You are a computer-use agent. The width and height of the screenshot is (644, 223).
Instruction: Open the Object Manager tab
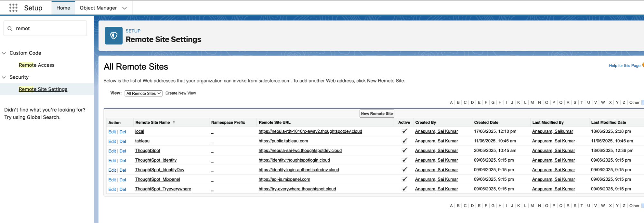pos(98,8)
